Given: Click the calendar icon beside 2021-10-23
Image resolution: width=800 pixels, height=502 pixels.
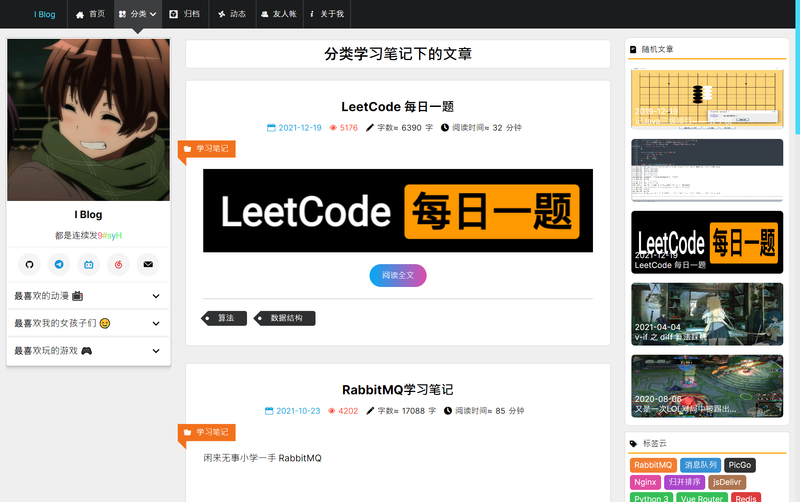Looking at the screenshot, I should [x=269, y=411].
